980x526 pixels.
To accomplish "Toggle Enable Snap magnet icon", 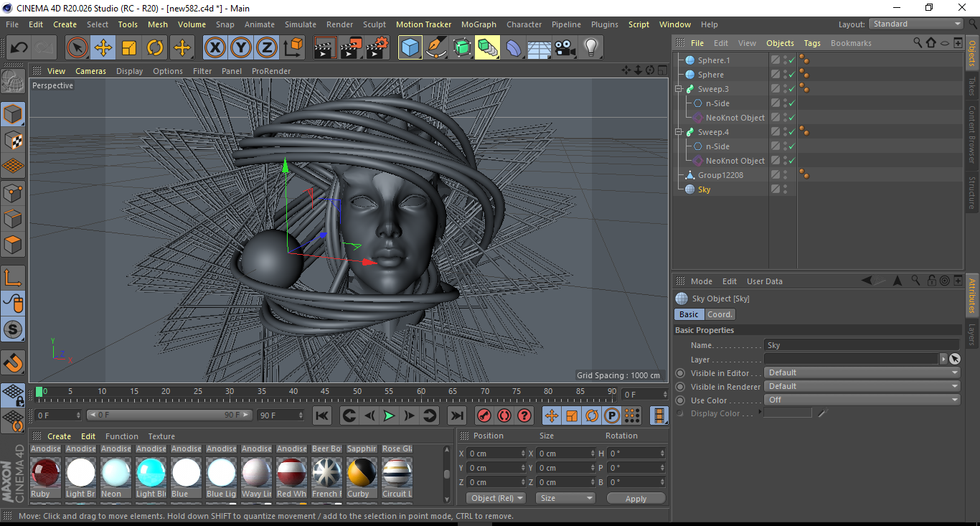I will (x=13, y=362).
